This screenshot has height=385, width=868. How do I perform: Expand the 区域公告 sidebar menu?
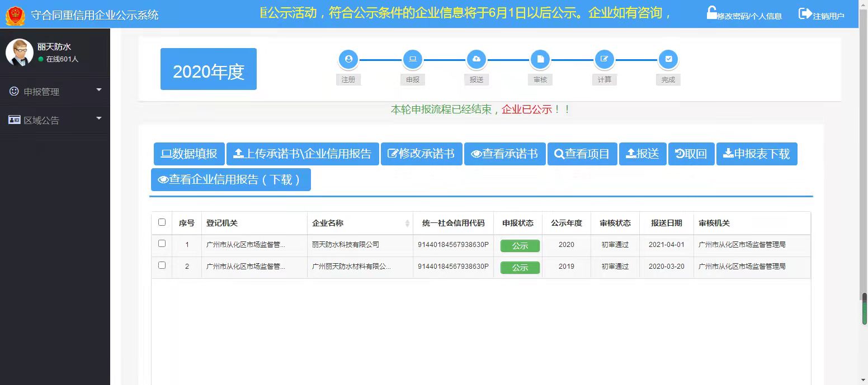55,120
